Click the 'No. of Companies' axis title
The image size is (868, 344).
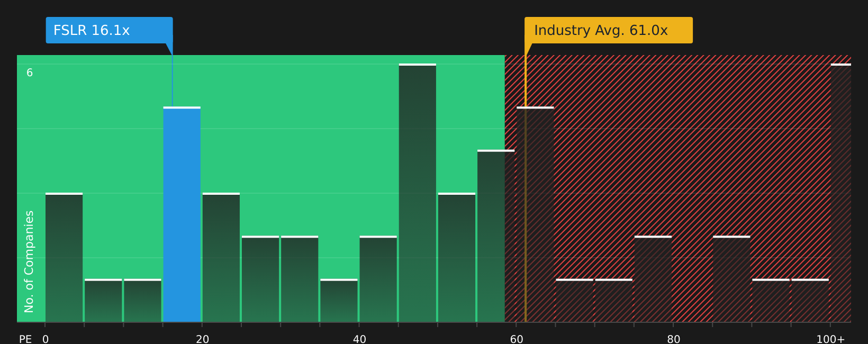pos(29,261)
